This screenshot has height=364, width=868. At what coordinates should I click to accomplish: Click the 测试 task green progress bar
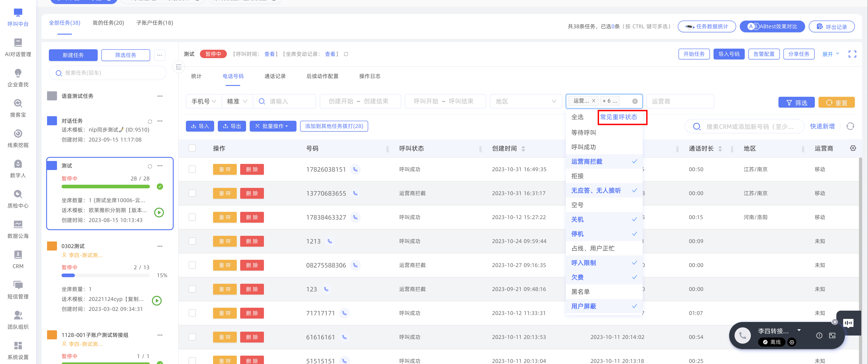(105, 187)
